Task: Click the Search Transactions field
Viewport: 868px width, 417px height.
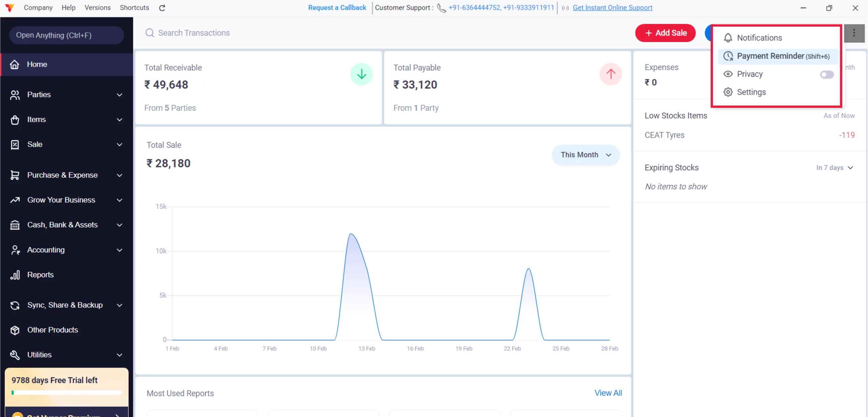Action: 194,33
